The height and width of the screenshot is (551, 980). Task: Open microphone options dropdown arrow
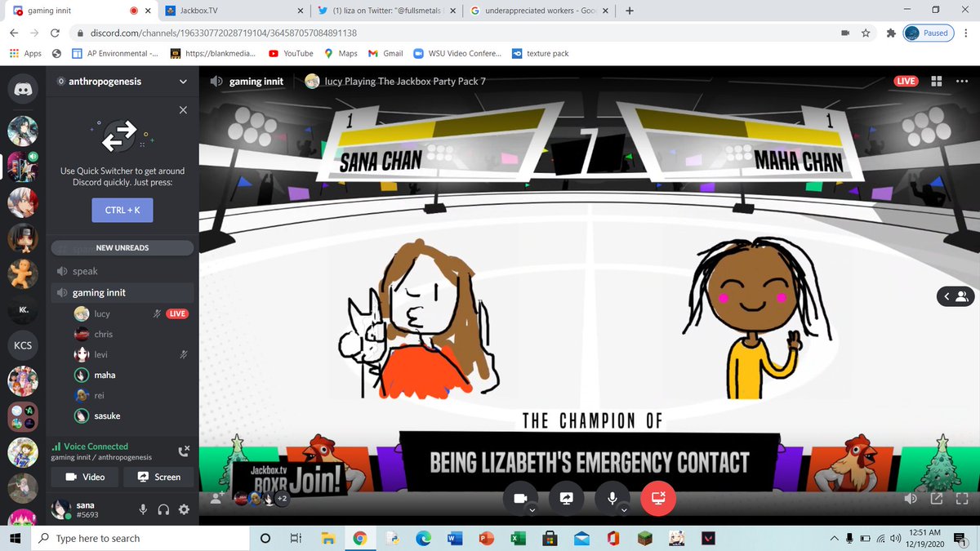(625, 510)
